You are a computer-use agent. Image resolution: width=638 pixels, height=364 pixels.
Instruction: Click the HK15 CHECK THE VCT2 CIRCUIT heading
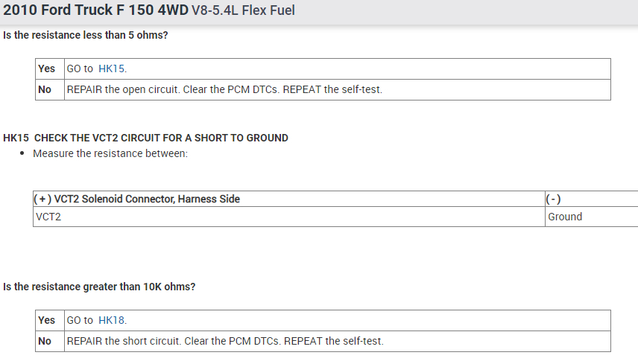[x=145, y=138]
